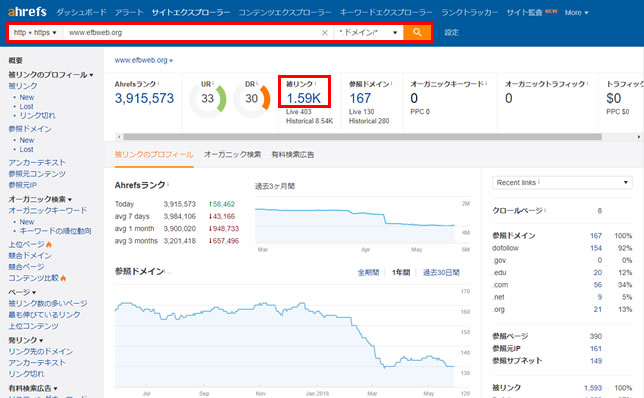Click the ahrefs logo
Image resolution: width=644 pixels, height=398 pixels.
coord(27,12)
